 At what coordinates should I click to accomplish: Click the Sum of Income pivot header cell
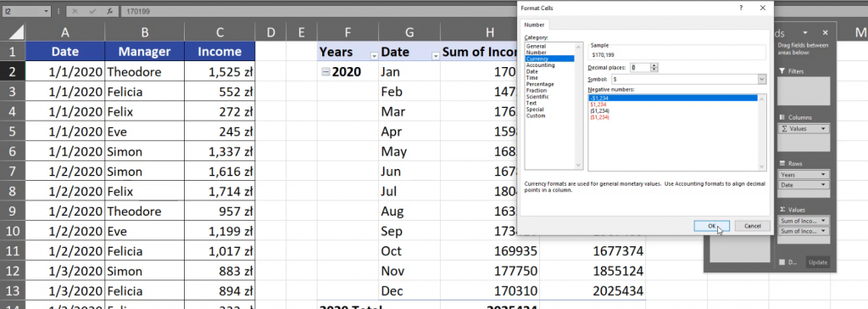click(x=480, y=52)
